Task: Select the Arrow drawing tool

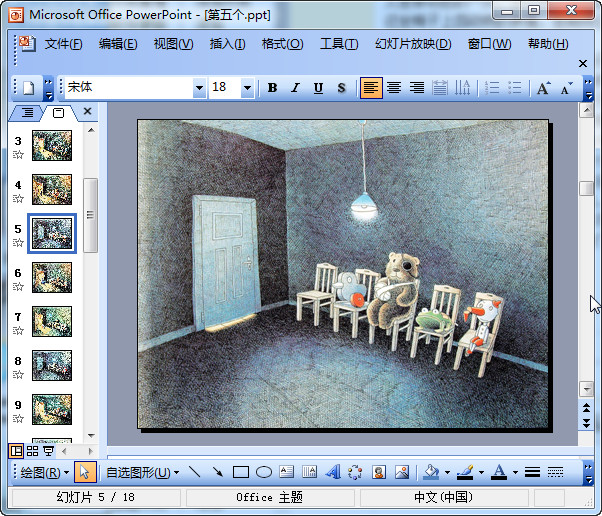Action: pyautogui.click(x=218, y=472)
